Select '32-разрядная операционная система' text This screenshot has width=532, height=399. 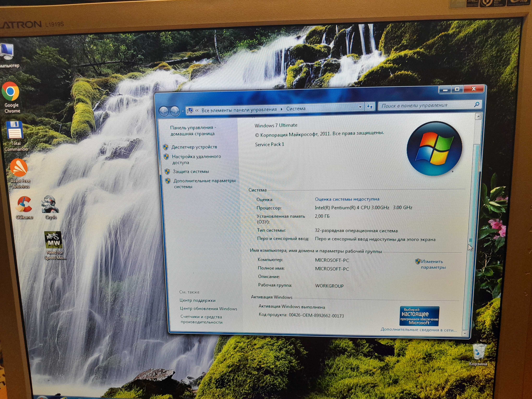(x=356, y=230)
